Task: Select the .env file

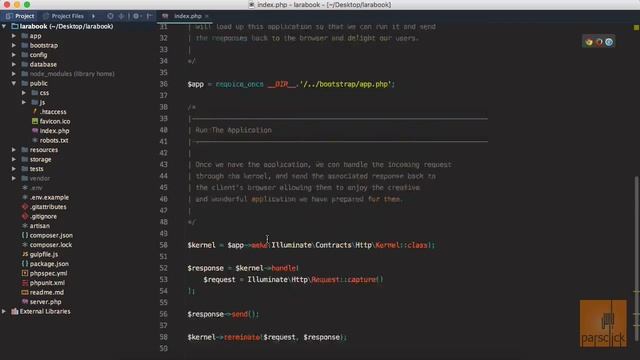Action: (x=36, y=188)
